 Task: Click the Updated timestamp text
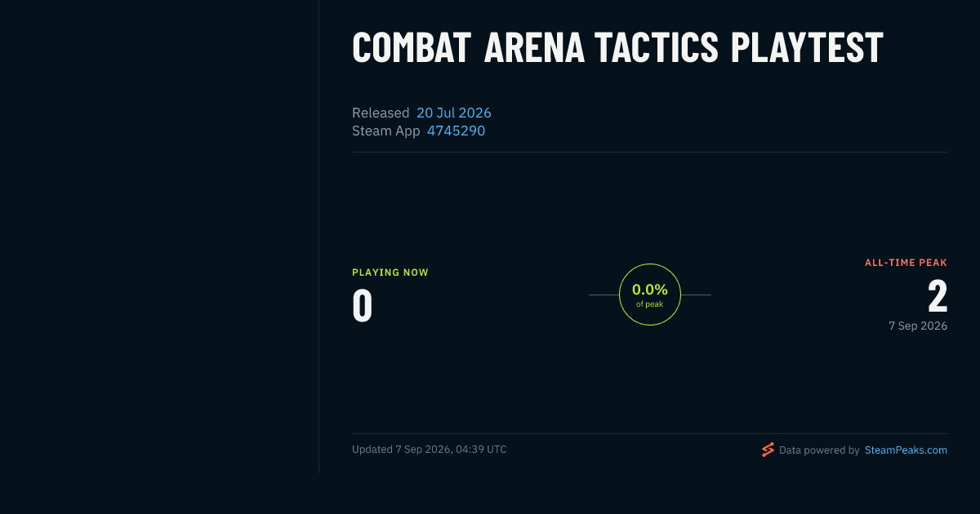(430, 450)
